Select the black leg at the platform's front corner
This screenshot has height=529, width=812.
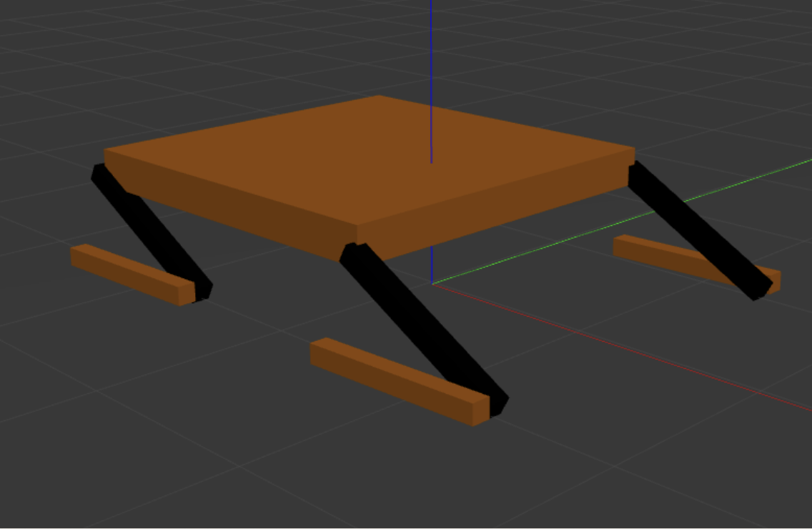point(424,329)
